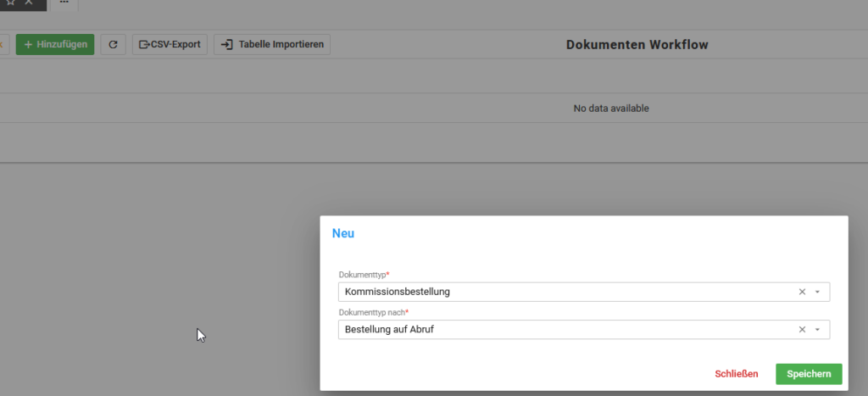Viewport: 868px width, 396px height.
Task: Expand the Dokumenttyp nach dropdown arrow
Action: pyautogui.click(x=818, y=330)
